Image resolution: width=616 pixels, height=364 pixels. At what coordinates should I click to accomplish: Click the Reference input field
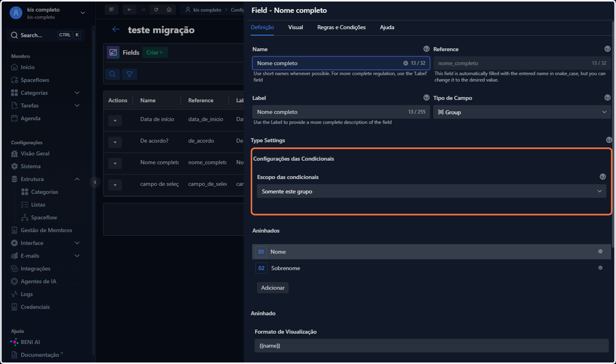(523, 63)
